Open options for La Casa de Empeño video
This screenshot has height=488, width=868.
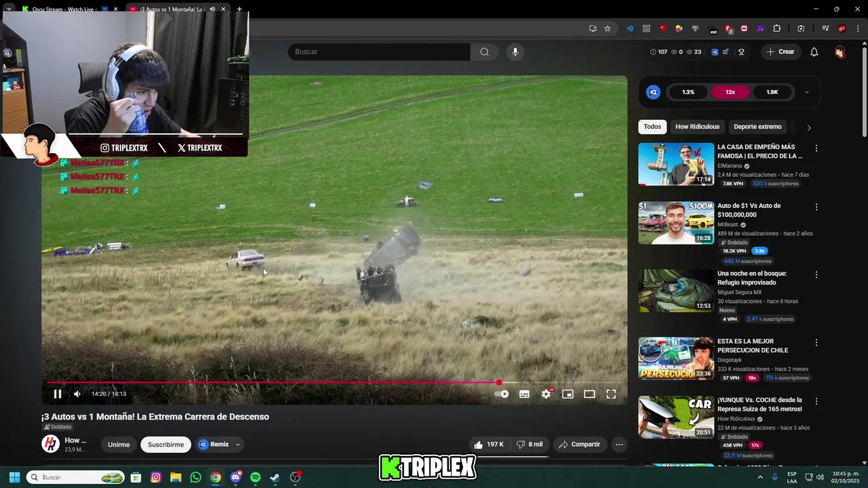tap(816, 148)
